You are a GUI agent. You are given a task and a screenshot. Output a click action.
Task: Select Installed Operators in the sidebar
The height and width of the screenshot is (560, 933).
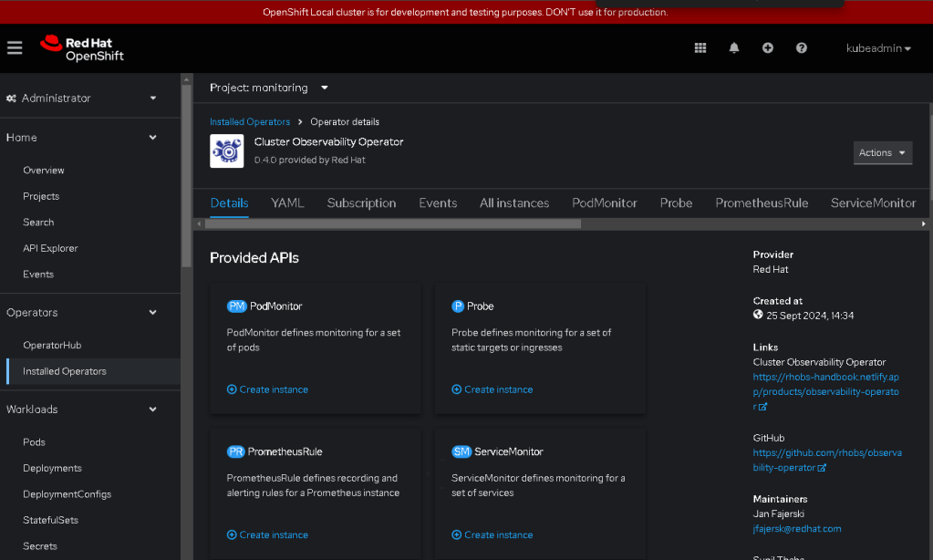[90, 371]
